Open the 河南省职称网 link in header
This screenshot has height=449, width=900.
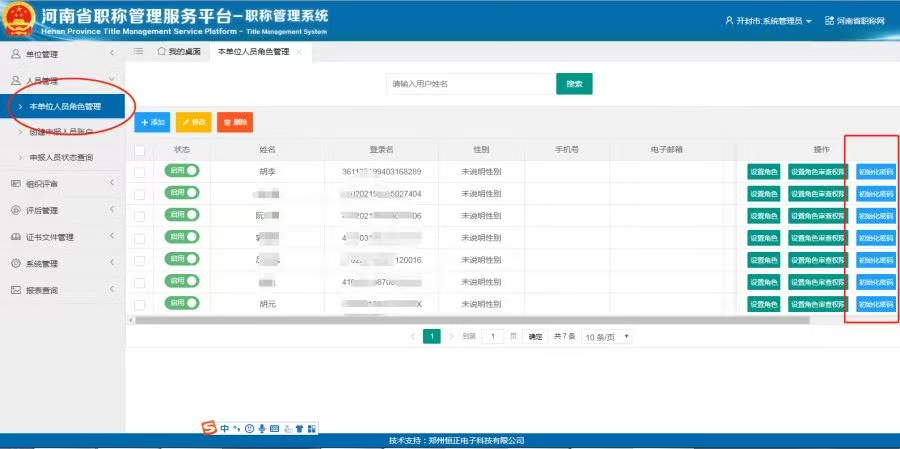coord(860,21)
